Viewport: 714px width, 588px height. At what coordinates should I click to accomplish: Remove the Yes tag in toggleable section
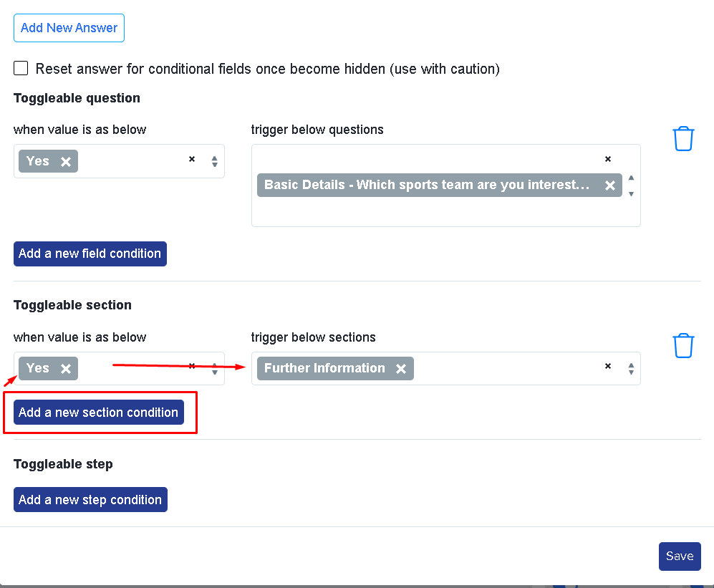point(66,368)
